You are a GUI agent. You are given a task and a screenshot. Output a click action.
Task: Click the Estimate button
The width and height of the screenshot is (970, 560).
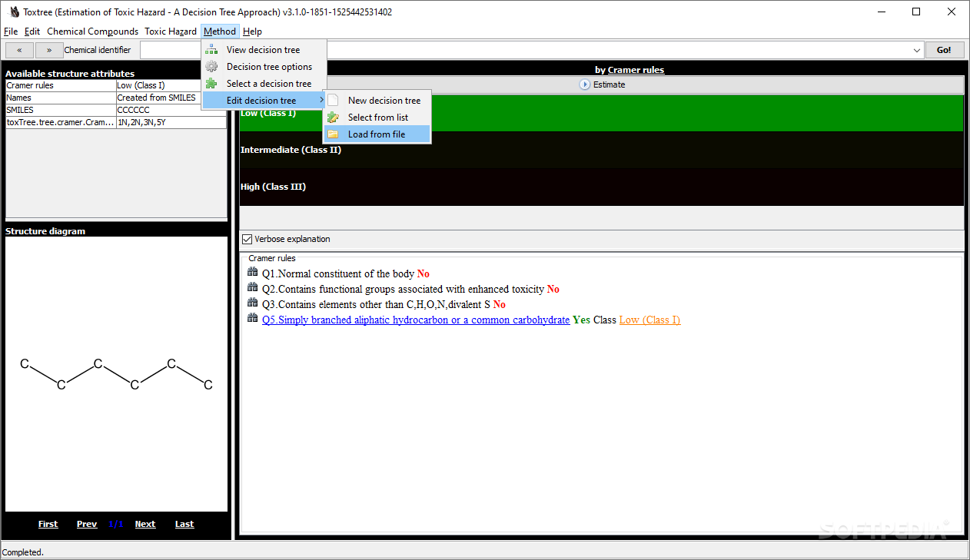coord(602,84)
